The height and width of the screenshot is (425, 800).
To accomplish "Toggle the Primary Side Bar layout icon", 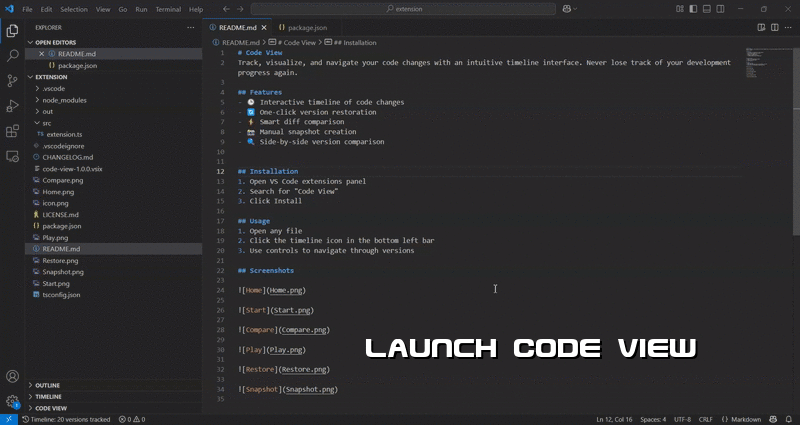I will (x=693, y=9).
